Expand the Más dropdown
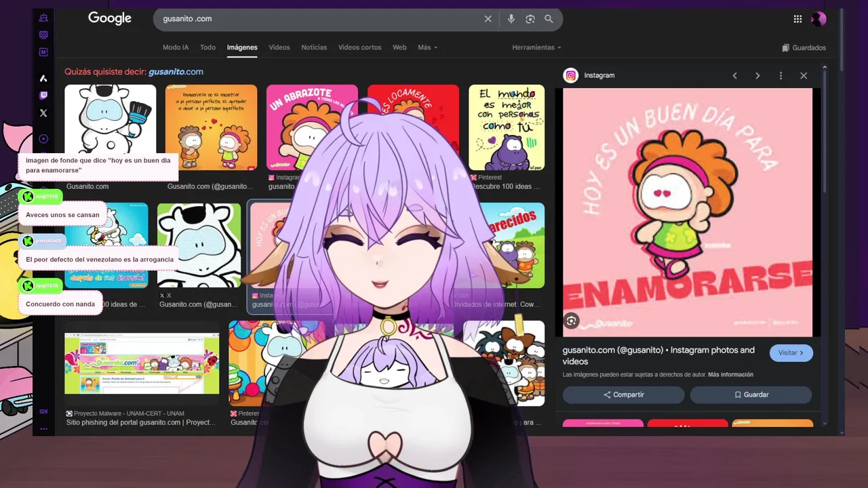The image size is (868, 488). pyautogui.click(x=427, y=47)
